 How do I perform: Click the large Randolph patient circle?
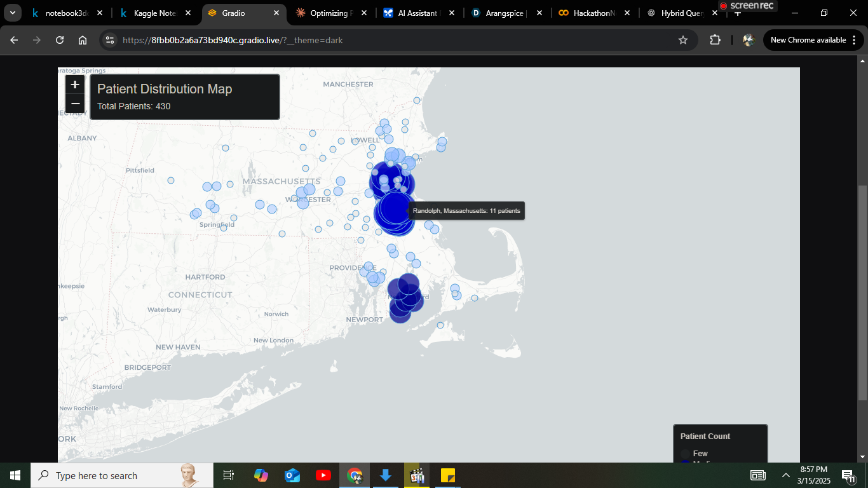pos(395,208)
